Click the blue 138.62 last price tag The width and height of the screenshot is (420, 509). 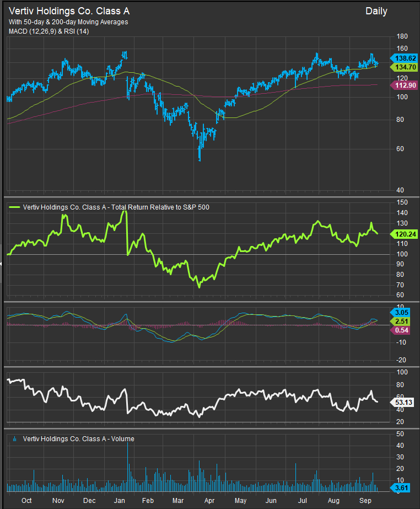coord(405,57)
